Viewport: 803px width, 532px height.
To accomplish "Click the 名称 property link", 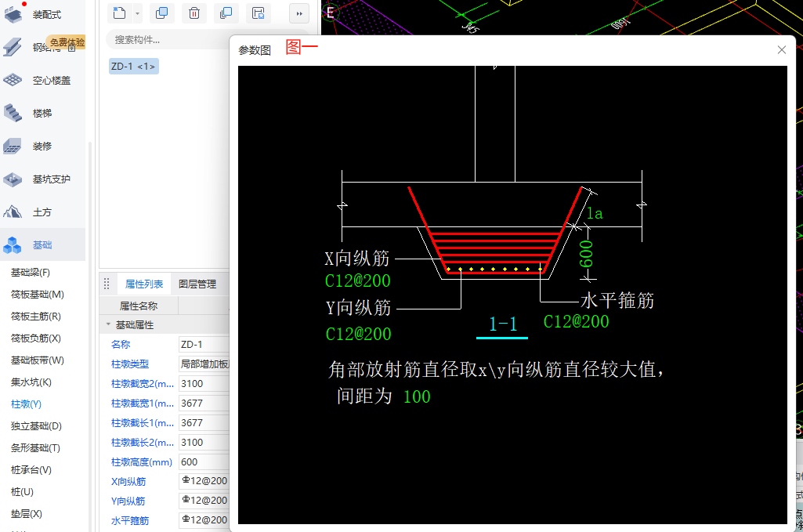I will tap(121, 345).
